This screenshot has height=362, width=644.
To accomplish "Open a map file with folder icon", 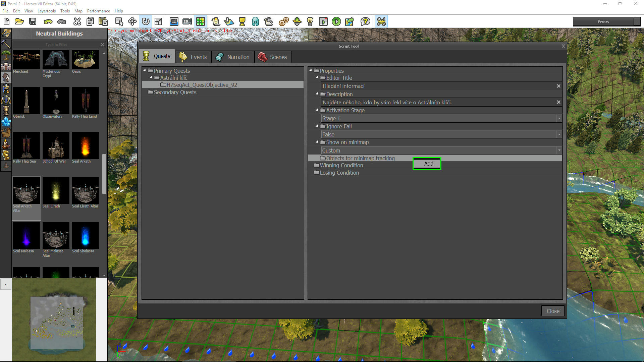I will point(19,22).
